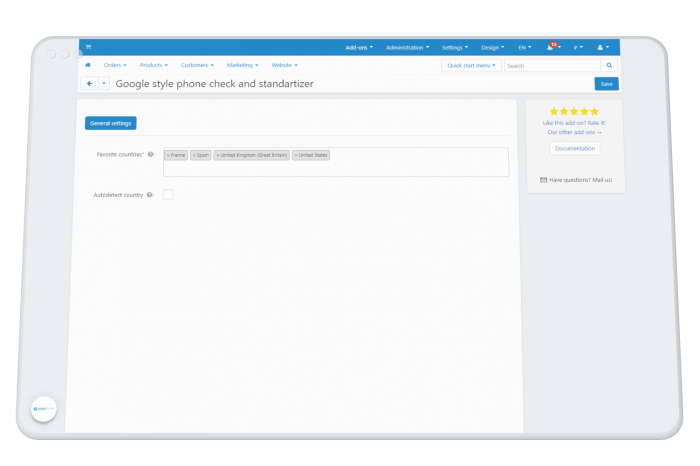This screenshot has width=700, height=466.
Task: Select the General settings tab
Action: [111, 123]
